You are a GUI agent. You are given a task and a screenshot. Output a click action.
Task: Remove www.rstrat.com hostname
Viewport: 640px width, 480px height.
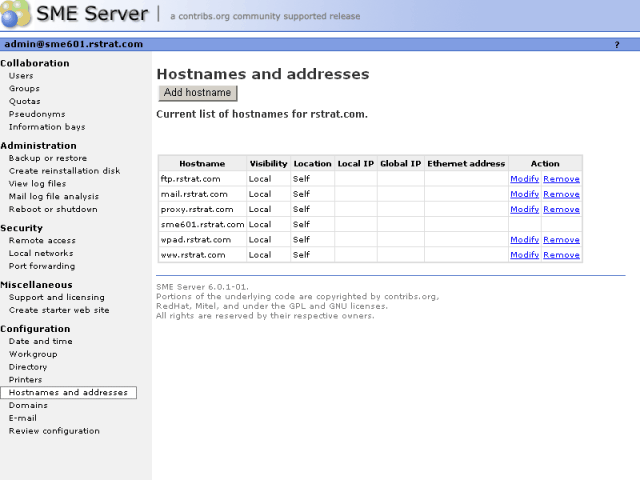(561, 255)
